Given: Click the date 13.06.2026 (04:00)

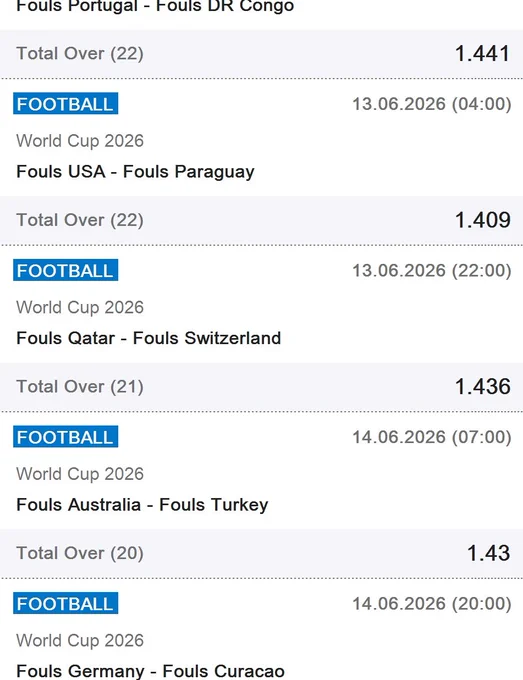Looking at the screenshot, I should tap(431, 104).
